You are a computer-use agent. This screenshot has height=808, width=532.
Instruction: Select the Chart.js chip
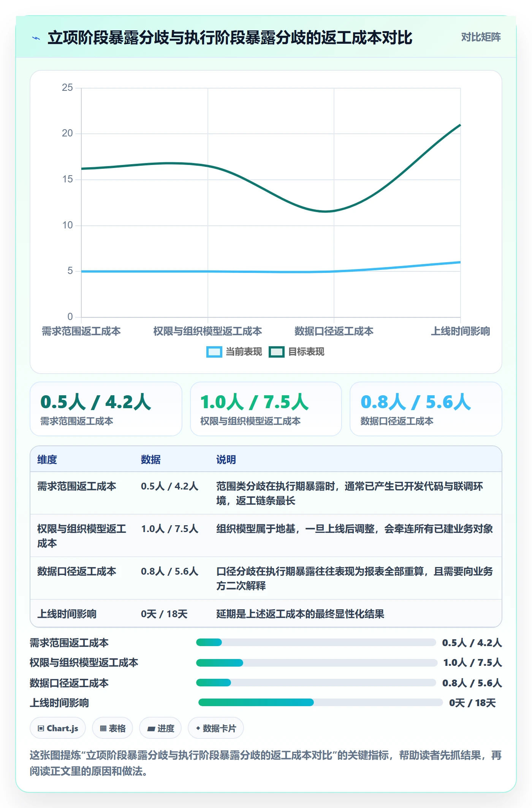click(x=58, y=728)
